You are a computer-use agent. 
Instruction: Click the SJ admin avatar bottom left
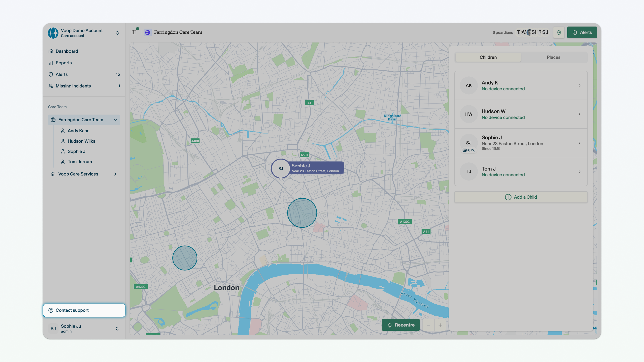[53, 328]
